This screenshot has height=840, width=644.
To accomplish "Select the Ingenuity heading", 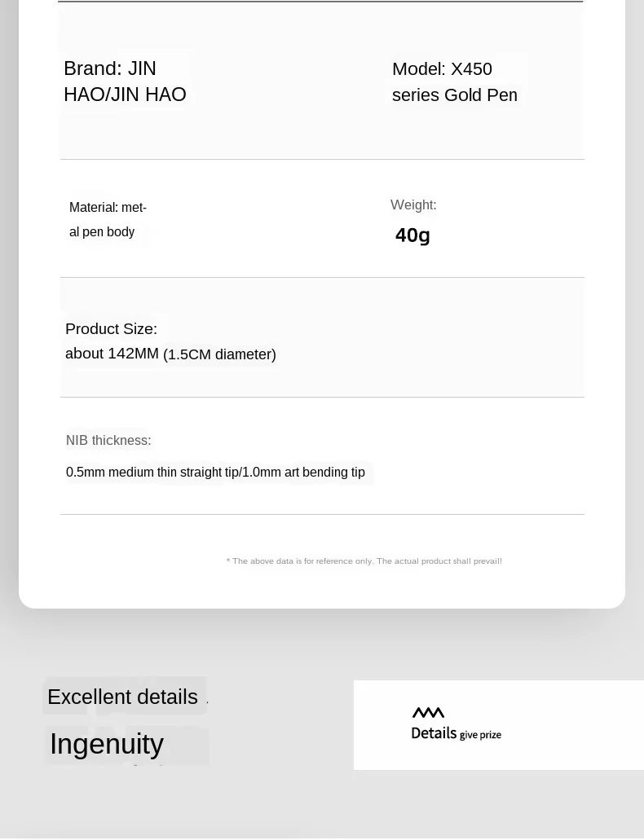I will click(107, 744).
